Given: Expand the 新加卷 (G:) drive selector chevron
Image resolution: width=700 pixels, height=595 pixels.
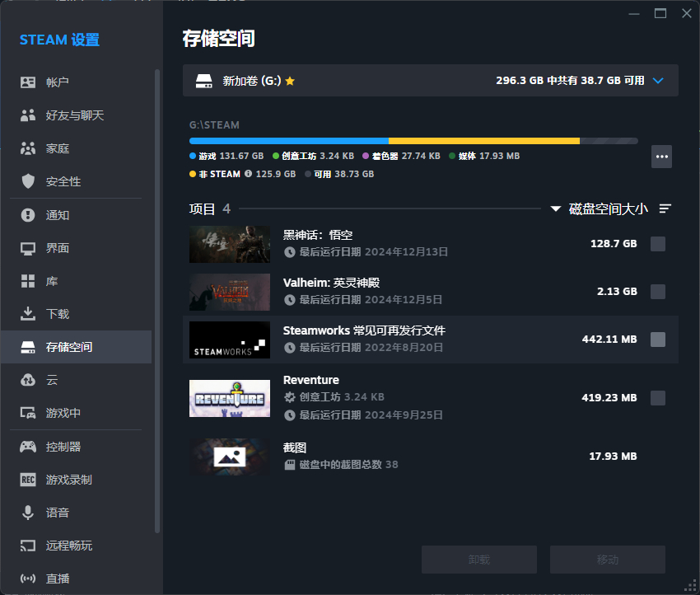Looking at the screenshot, I should coord(658,81).
